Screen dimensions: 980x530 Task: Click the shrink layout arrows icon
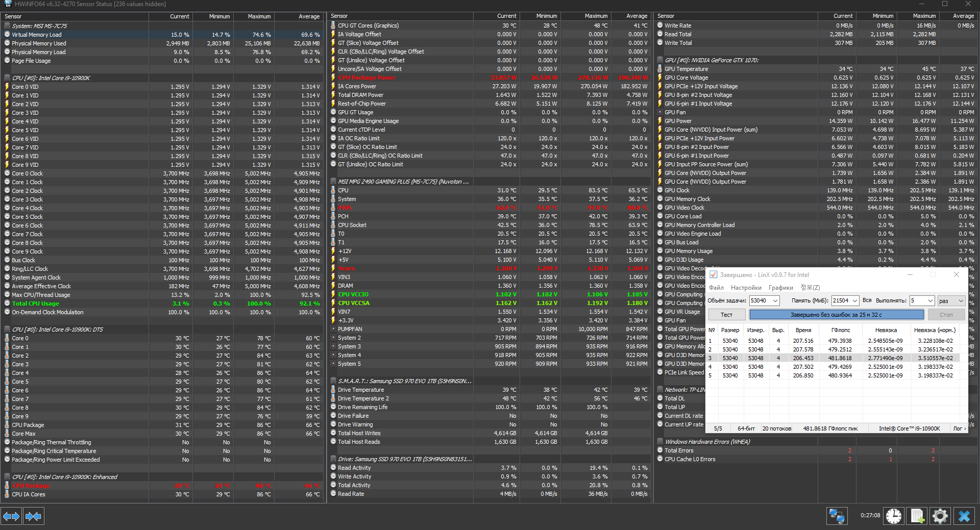click(x=33, y=516)
